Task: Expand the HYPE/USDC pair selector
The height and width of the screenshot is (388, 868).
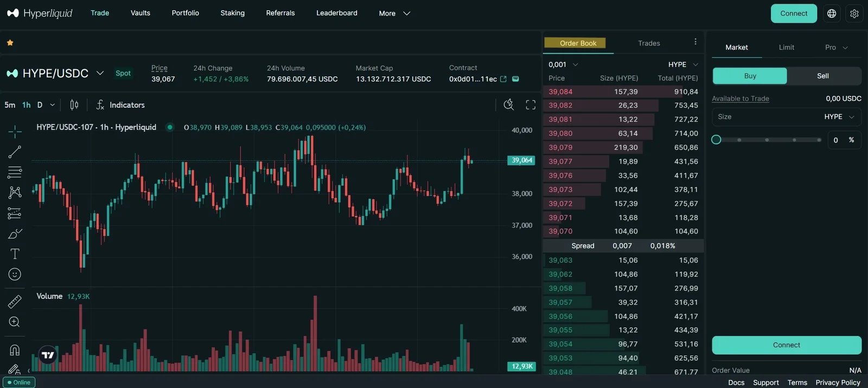Action: click(x=100, y=73)
